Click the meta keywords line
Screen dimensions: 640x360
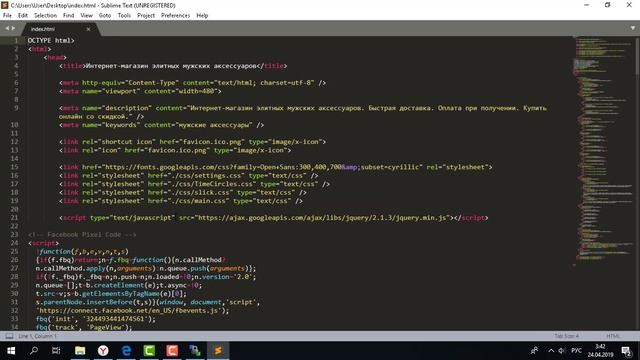[x=161, y=125]
